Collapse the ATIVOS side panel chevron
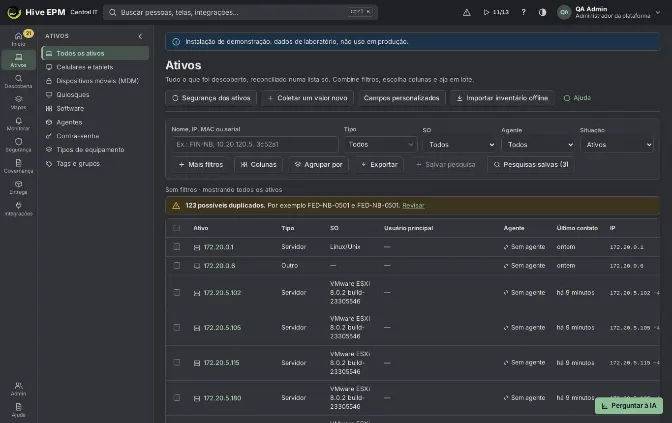Image resolution: width=672 pixels, height=423 pixels. 140,36
